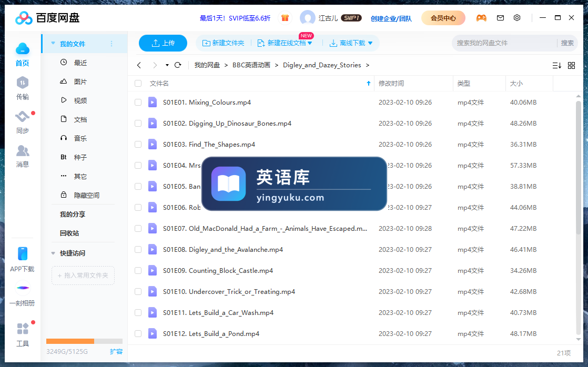Open the 离线下载 dropdown arrow
Viewport: 588px width, 367px height.
click(370, 43)
